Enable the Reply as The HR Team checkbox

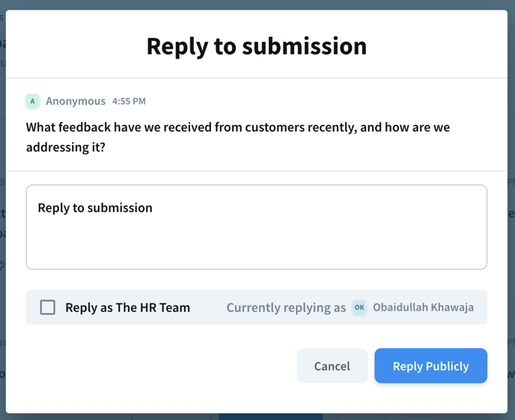pyautogui.click(x=48, y=308)
